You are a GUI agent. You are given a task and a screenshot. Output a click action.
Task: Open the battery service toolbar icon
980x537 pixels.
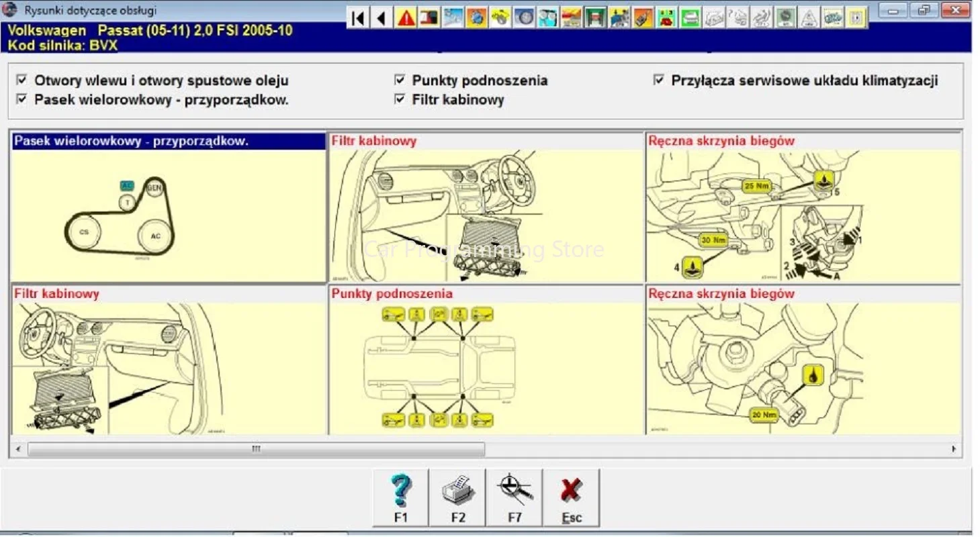(666, 17)
